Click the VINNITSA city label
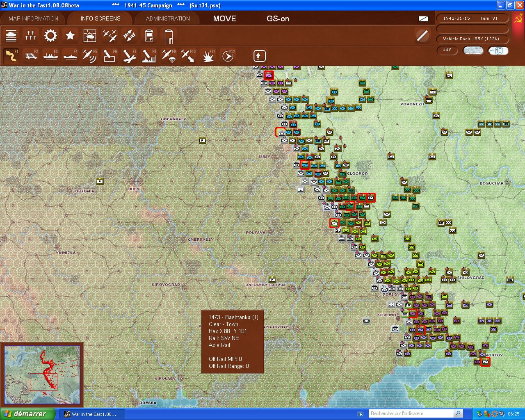Screen dimensions: 525x420 (x=66, y=253)
